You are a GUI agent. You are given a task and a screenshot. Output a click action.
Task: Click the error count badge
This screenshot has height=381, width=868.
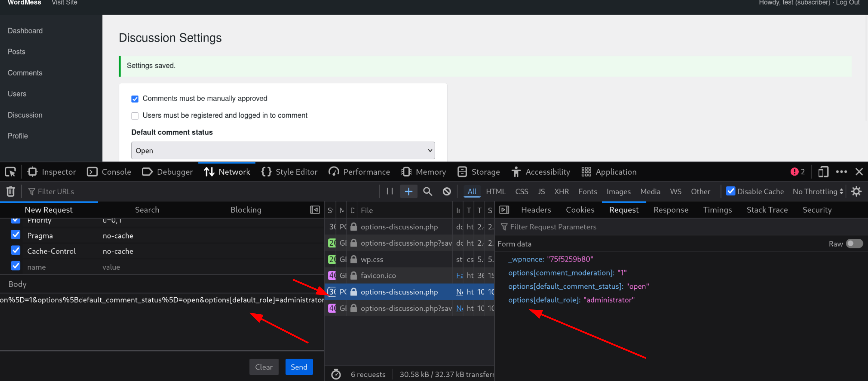(x=798, y=172)
